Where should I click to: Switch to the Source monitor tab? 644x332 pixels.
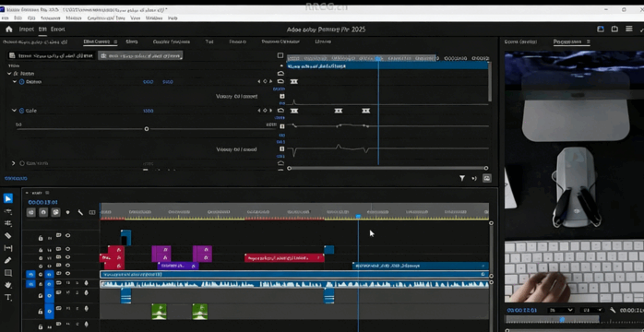(520, 41)
